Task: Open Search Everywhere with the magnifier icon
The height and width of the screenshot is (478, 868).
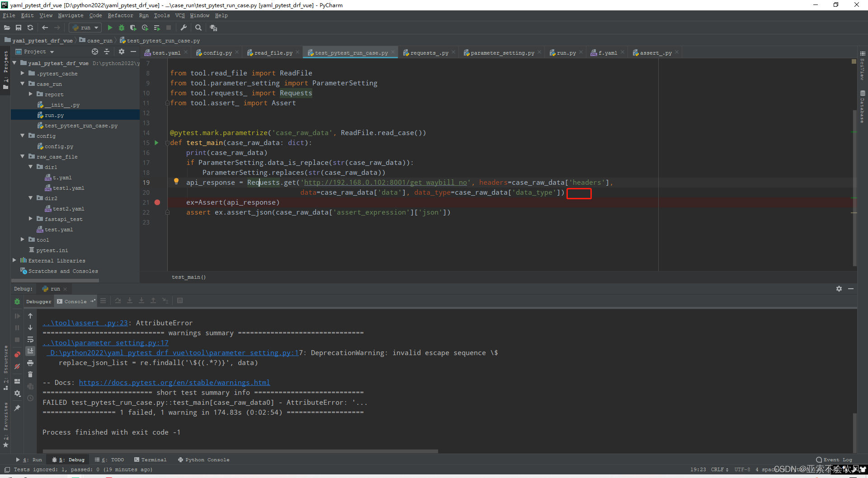Action: pyautogui.click(x=198, y=28)
